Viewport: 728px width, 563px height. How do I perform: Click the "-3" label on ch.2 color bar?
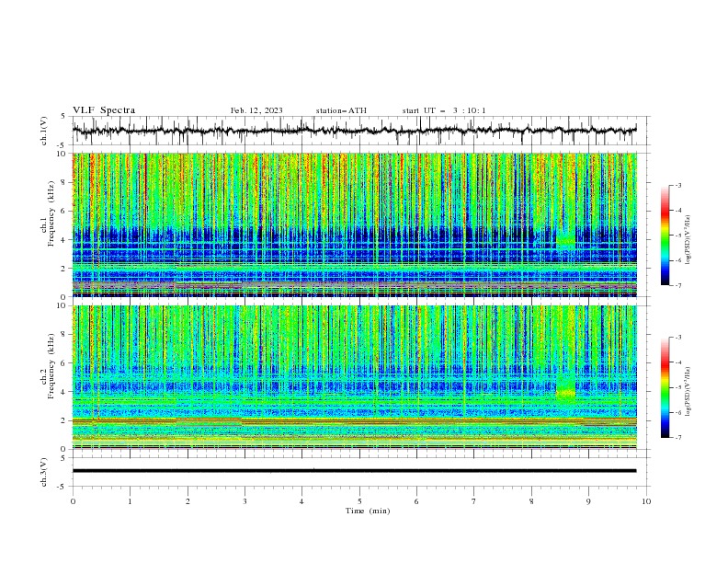pos(678,338)
